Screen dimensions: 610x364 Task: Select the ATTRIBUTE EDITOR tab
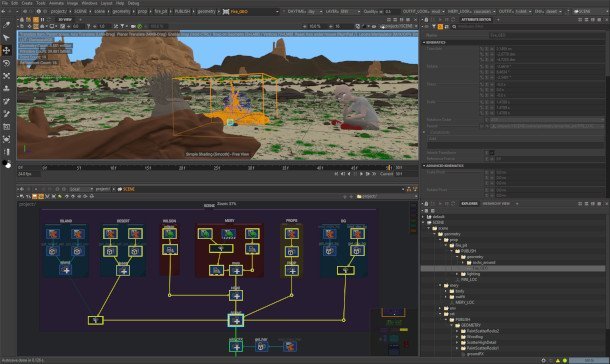pyautogui.click(x=476, y=19)
